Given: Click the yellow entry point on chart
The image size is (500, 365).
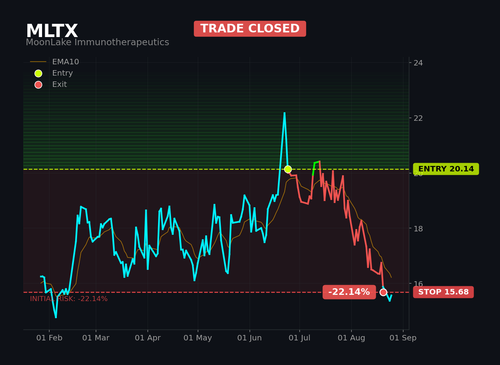Looking at the screenshot, I should coord(288,169).
